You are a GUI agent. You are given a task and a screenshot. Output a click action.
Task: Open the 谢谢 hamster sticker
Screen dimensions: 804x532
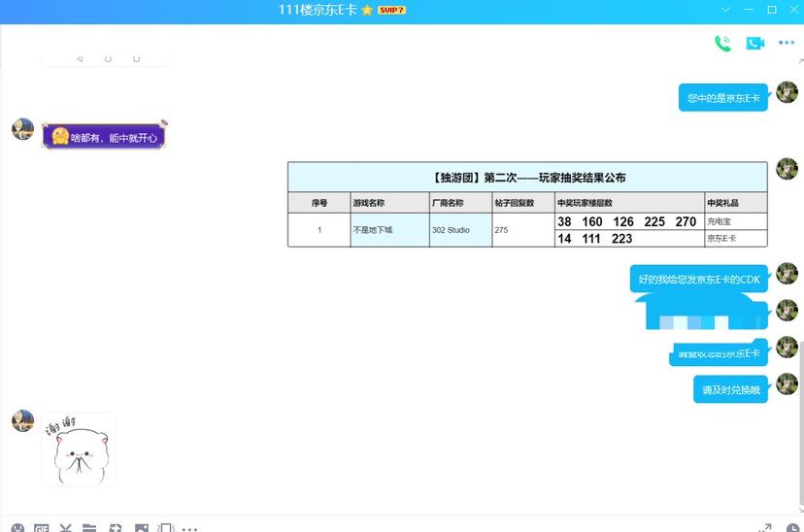[x=79, y=449]
